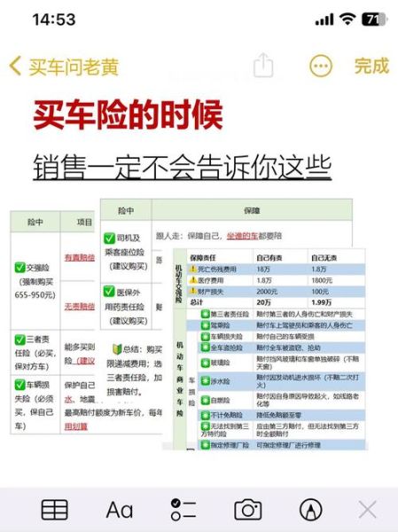Open the markup pen tool
This screenshot has height=532, width=398.
tap(311, 509)
